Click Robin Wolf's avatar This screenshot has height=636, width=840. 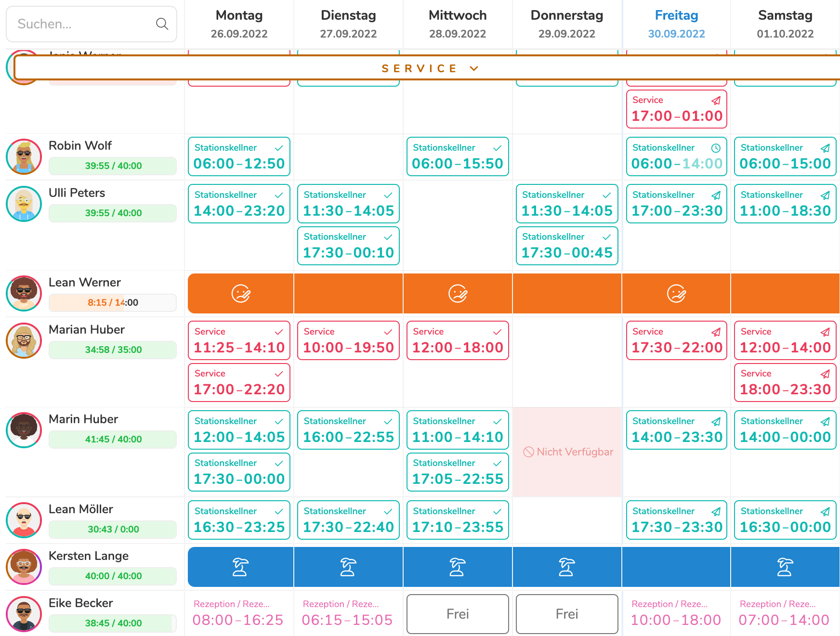pos(24,156)
